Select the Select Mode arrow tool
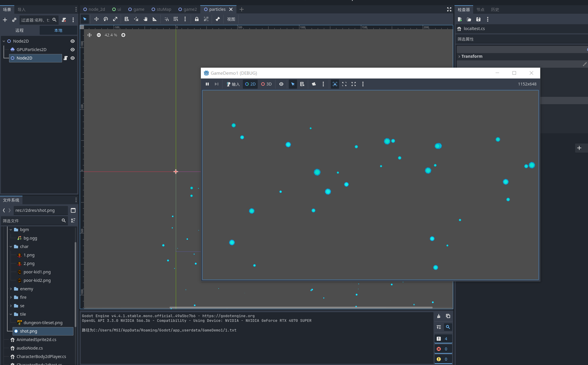The height and width of the screenshot is (365, 588). (x=85, y=19)
